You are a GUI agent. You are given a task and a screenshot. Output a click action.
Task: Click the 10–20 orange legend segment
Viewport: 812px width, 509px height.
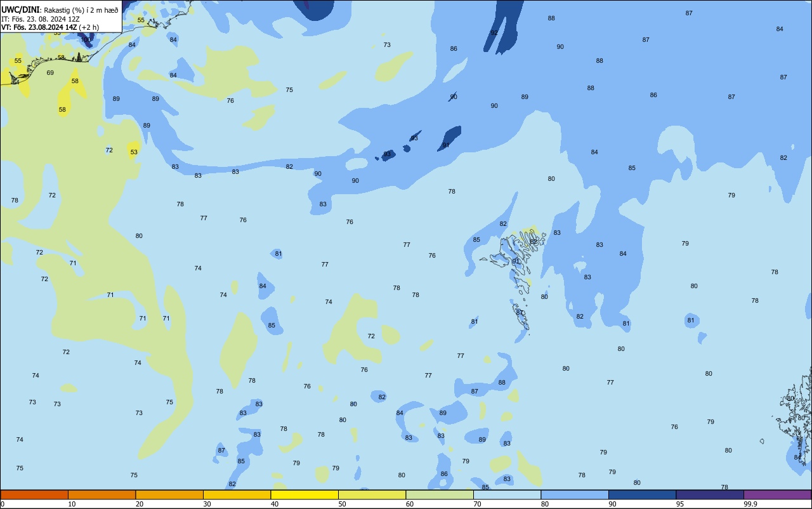(101, 494)
